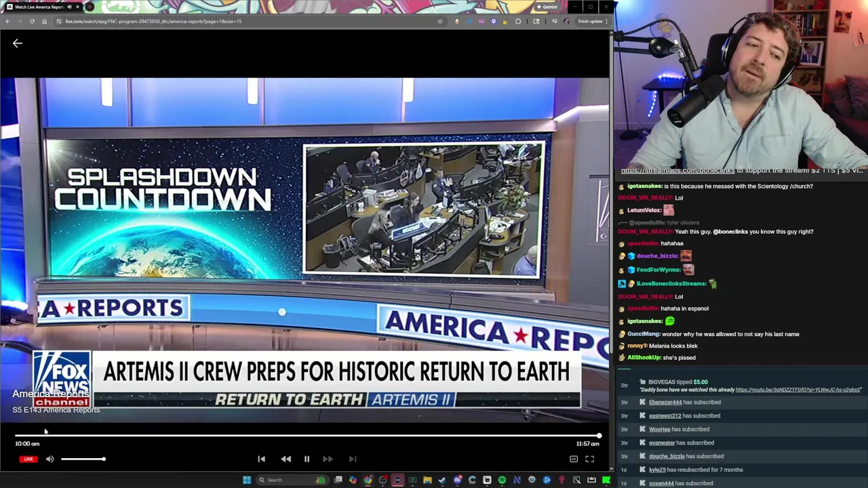868x488 pixels.
Task: Click the streamer webcam feed
Action: pyautogui.click(x=741, y=83)
